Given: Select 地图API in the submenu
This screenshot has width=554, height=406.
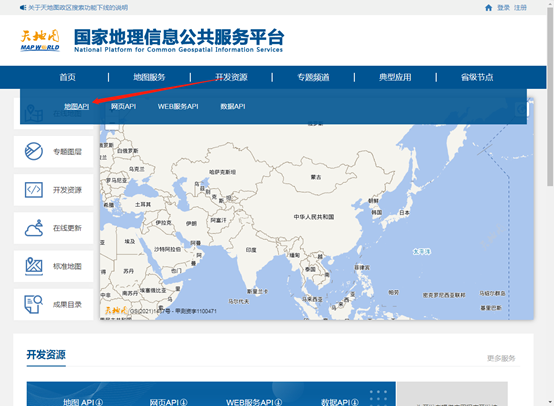Looking at the screenshot, I should coord(77,106).
